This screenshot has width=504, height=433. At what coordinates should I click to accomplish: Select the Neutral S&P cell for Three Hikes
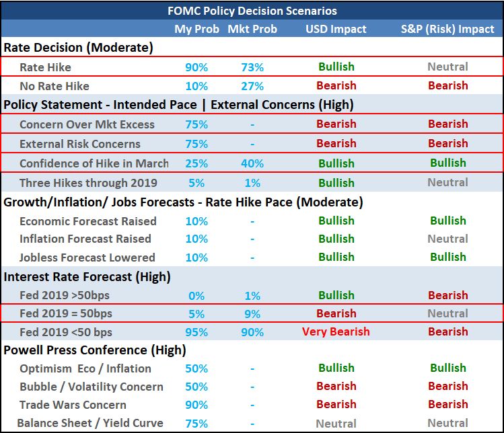[447, 182]
